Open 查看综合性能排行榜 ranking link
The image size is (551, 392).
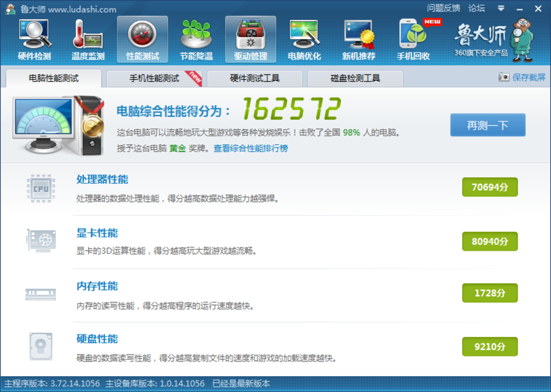point(251,148)
